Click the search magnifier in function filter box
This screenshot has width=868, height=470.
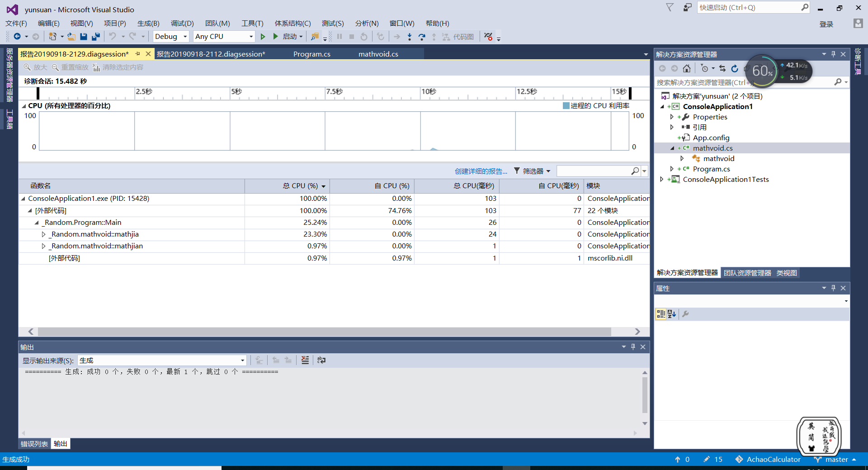pos(635,171)
